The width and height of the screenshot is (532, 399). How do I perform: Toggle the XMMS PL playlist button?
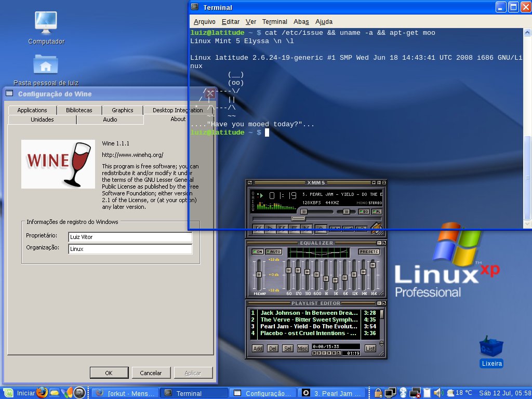(x=377, y=212)
